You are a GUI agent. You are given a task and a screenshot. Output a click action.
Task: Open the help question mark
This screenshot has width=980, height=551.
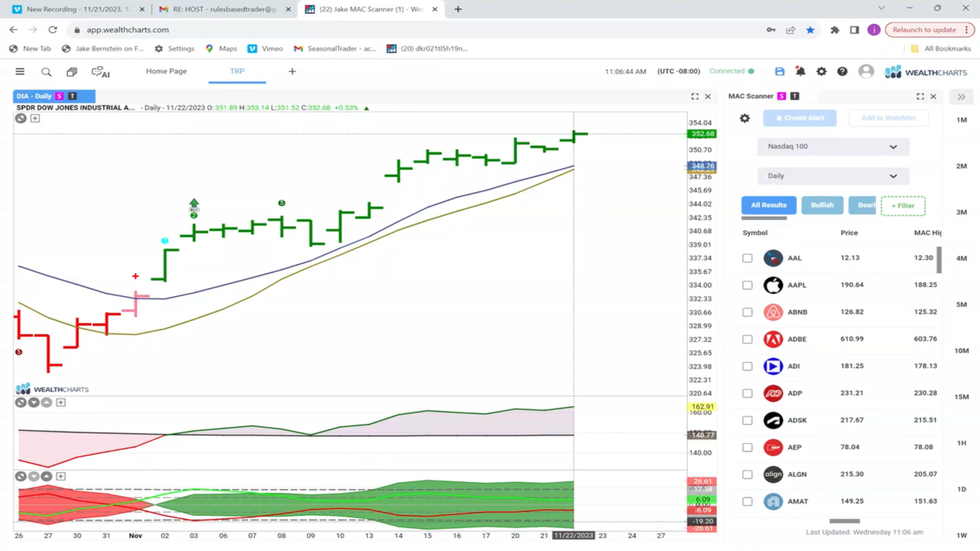[x=842, y=71]
